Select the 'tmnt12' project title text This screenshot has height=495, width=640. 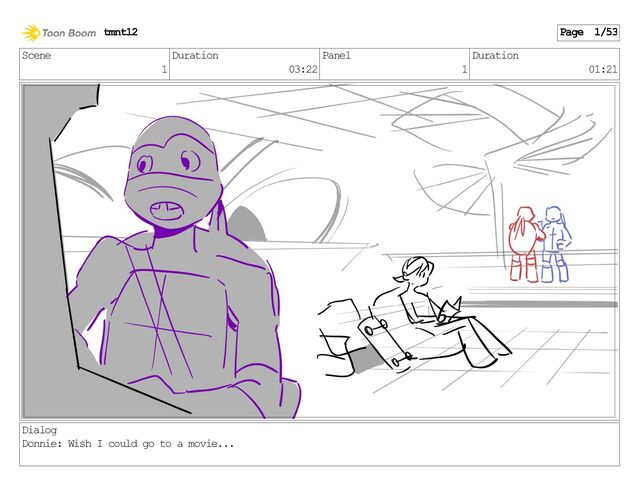point(120,32)
